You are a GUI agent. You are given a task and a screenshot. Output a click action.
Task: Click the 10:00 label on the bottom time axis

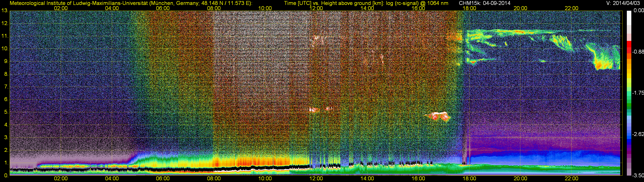click(x=265, y=179)
